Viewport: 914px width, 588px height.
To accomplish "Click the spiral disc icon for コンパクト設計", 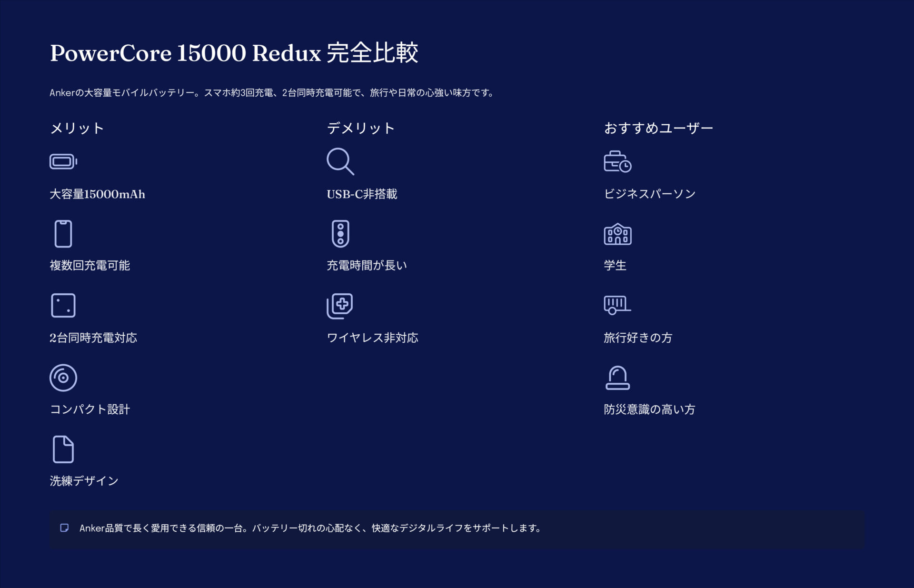I will pyautogui.click(x=63, y=377).
